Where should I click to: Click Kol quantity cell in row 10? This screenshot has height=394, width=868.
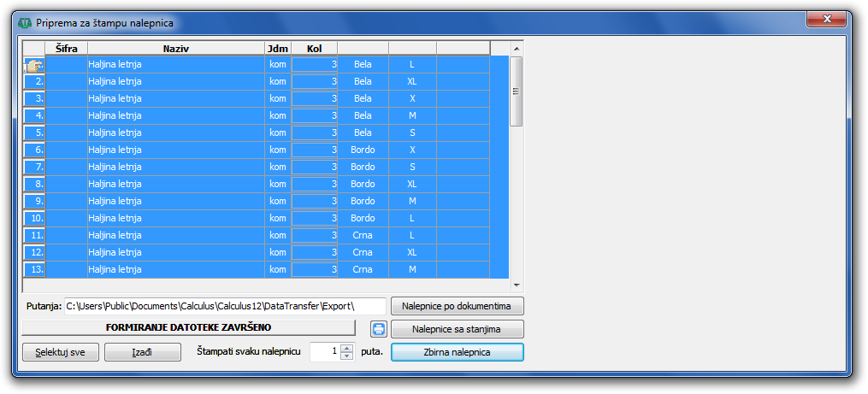click(315, 219)
